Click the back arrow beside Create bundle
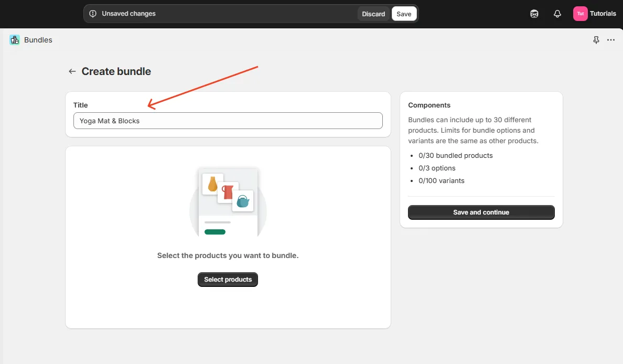 coord(72,71)
